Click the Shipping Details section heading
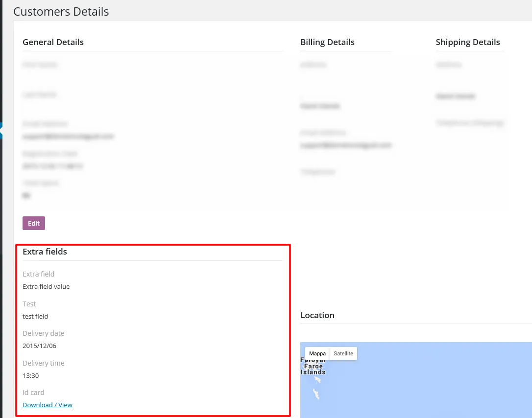The width and height of the screenshot is (532, 418). [x=468, y=42]
